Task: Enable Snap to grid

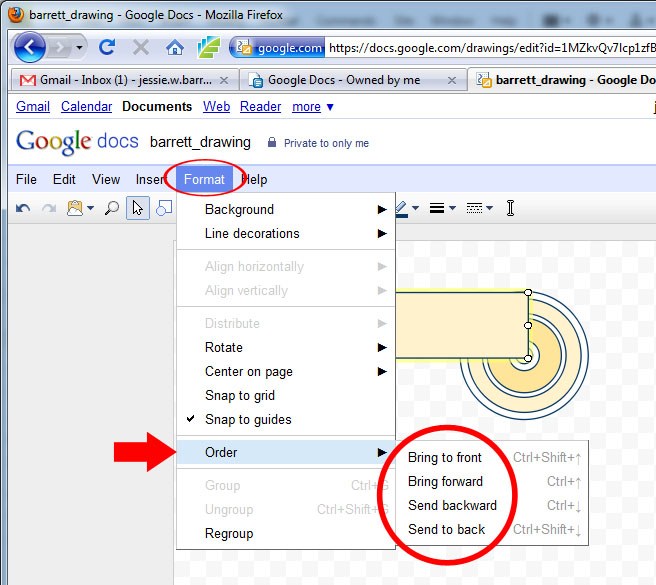Action: click(286, 395)
